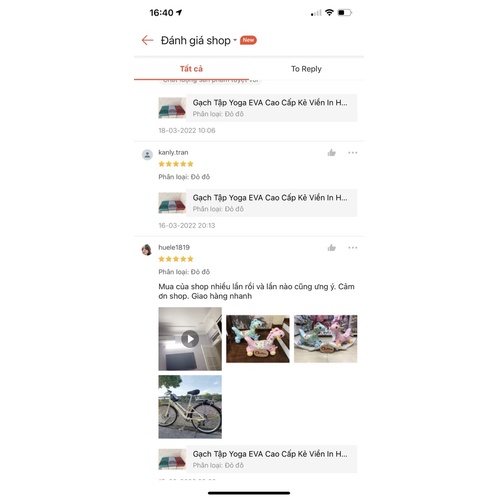Tap the username kanly.tran
499x499 pixels.
[173, 152]
